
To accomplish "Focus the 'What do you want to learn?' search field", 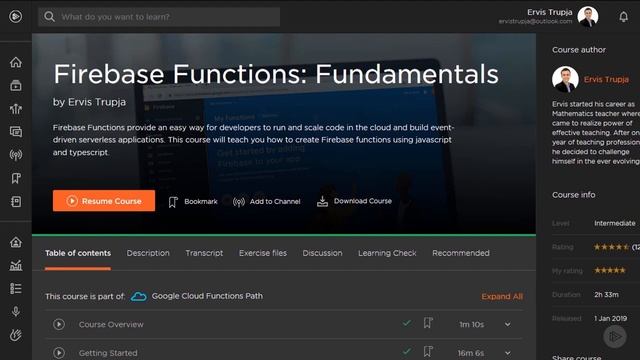I will point(159,17).
